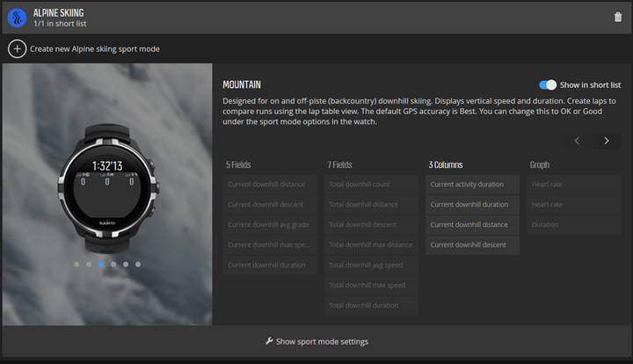Screen dimensions: 633x364
Task: Open Create new Alpine skiing sport mode
Action: (95, 49)
